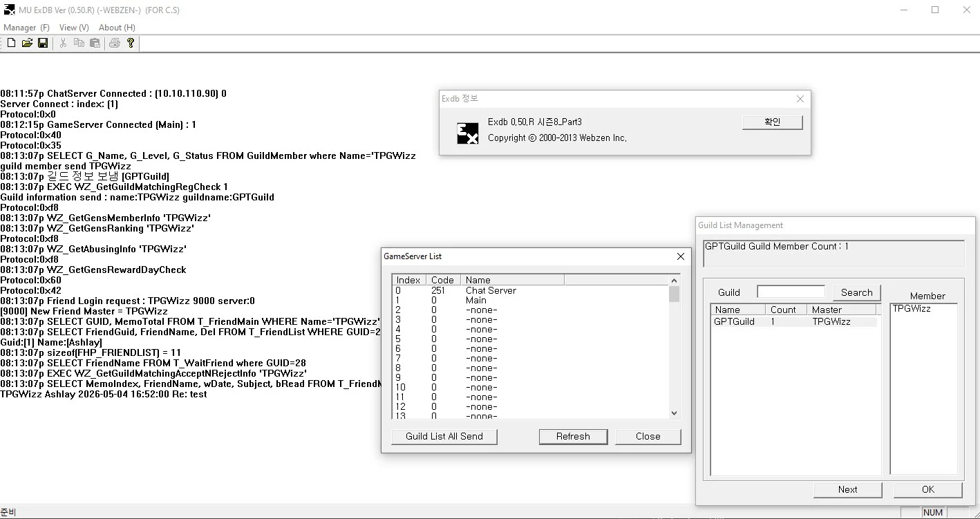Click the Name column header in guild list
980x519 pixels.
coord(738,310)
